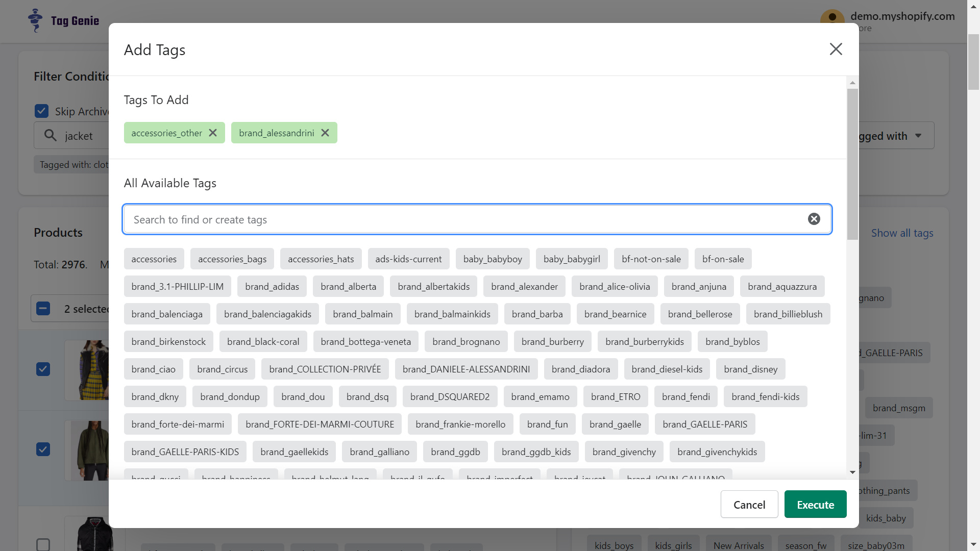The height and width of the screenshot is (551, 980).
Task: Add the brand_balmain tag
Action: (362, 314)
